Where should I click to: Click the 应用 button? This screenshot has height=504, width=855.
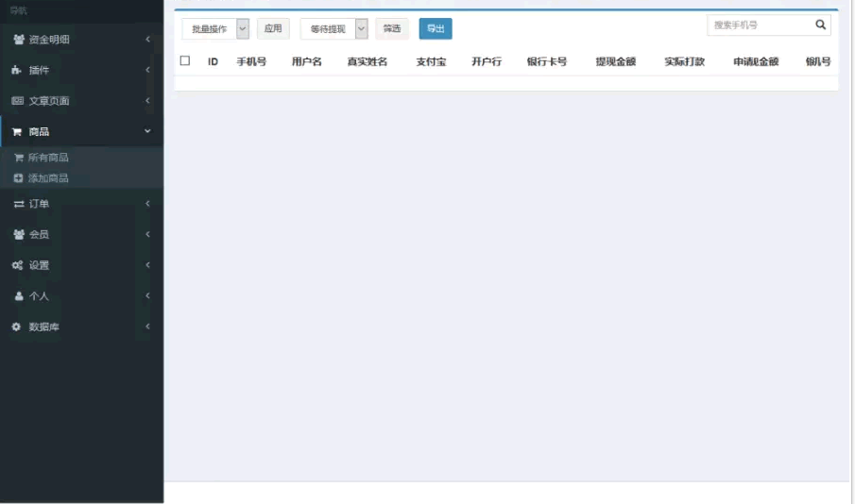click(x=273, y=29)
